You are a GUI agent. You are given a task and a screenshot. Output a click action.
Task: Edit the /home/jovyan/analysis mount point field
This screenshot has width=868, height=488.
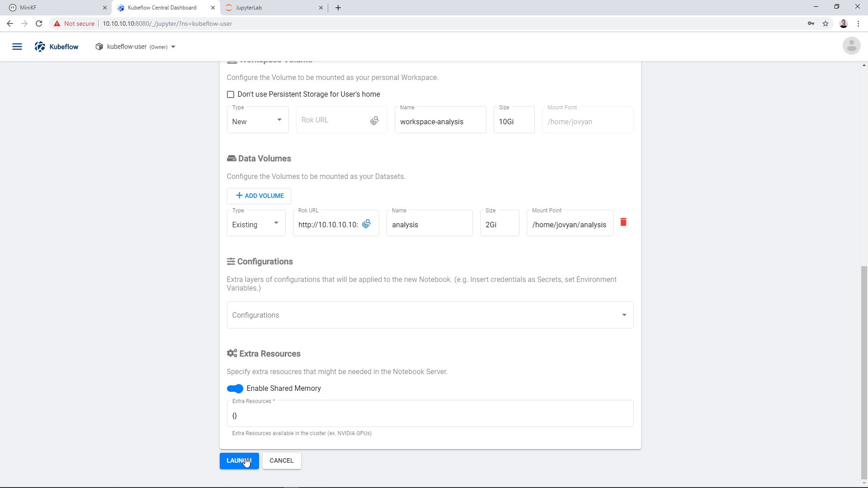[570, 223]
